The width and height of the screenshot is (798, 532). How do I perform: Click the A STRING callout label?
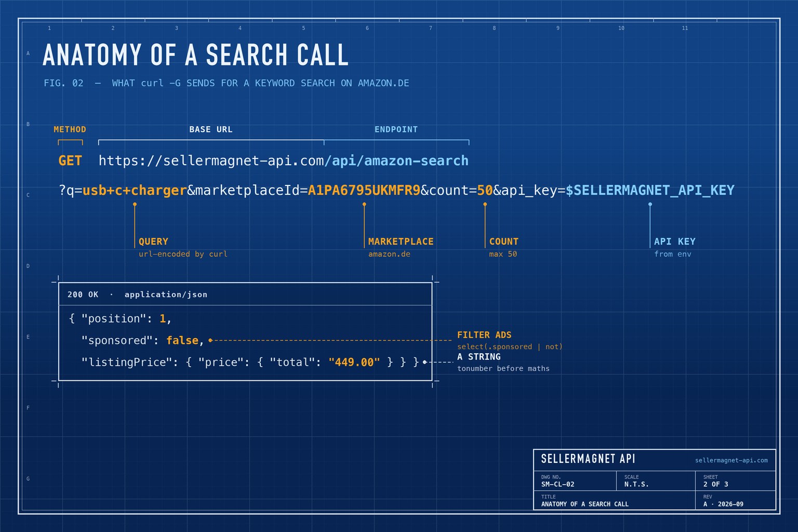tap(479, 357)
